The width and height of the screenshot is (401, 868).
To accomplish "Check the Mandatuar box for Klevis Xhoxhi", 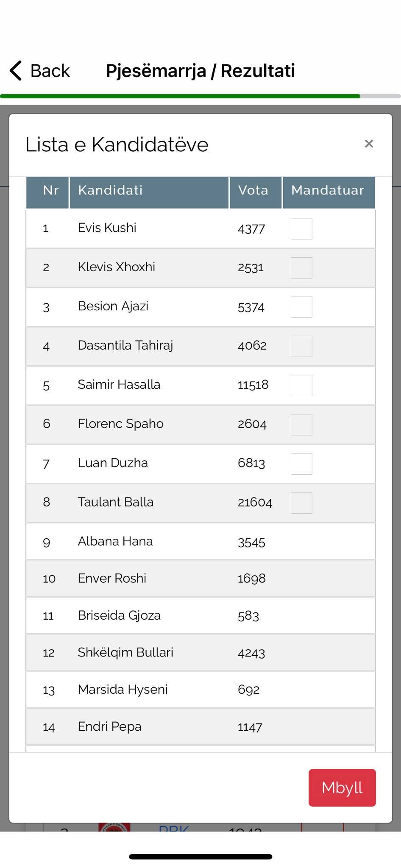I will [x=301, y=268].
